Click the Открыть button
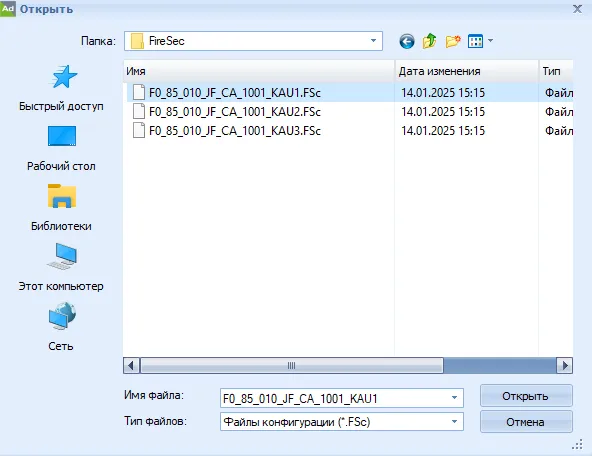 pos(526,396)
